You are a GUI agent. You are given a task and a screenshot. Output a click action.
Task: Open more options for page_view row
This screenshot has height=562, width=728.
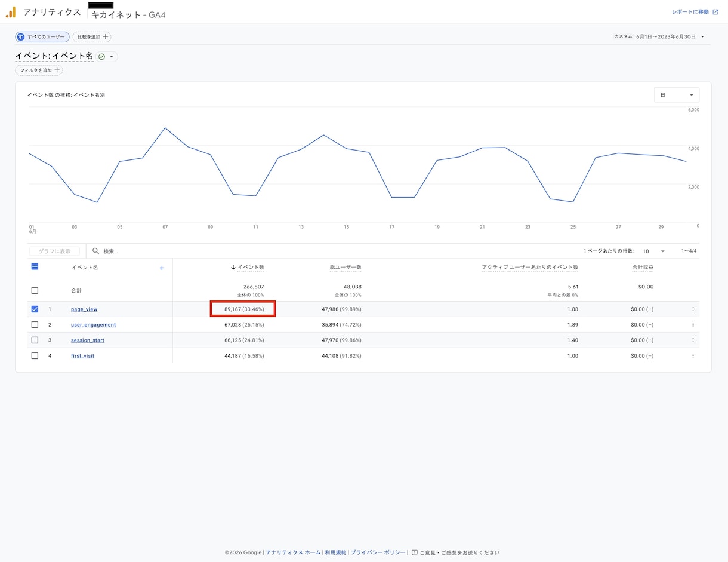[x=693, y=309]
